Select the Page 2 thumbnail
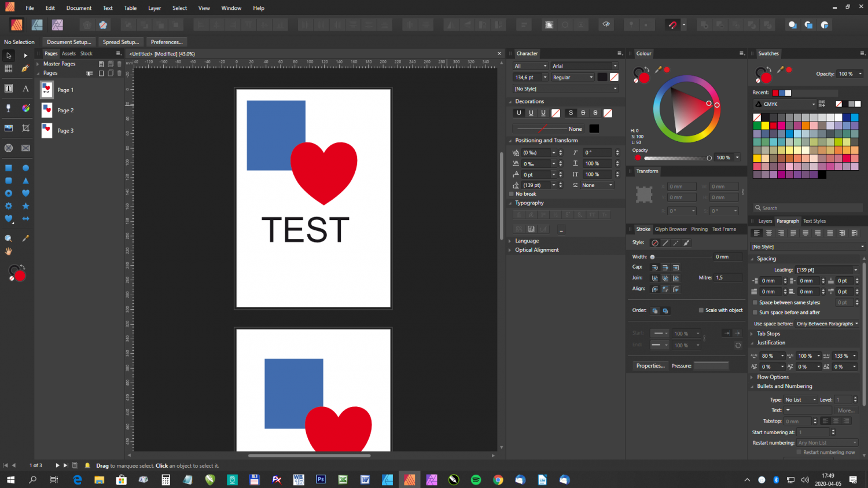This screenshot has width=868, height=488. click(47, 110)
